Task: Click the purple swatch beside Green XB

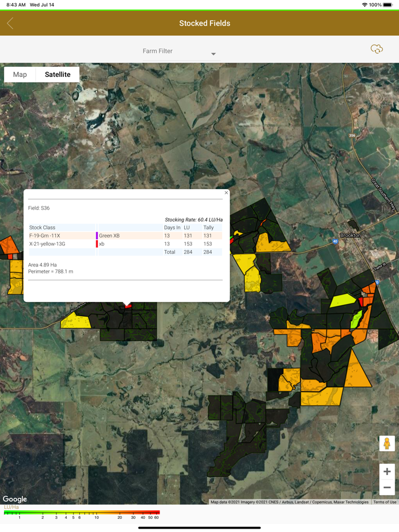Action: point(97,235)
